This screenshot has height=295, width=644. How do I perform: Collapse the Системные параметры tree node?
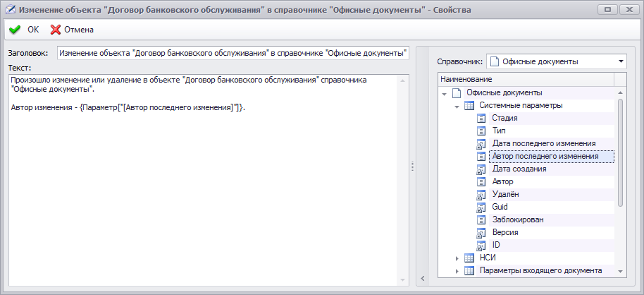pyautogui.click(x=457, y=106)
